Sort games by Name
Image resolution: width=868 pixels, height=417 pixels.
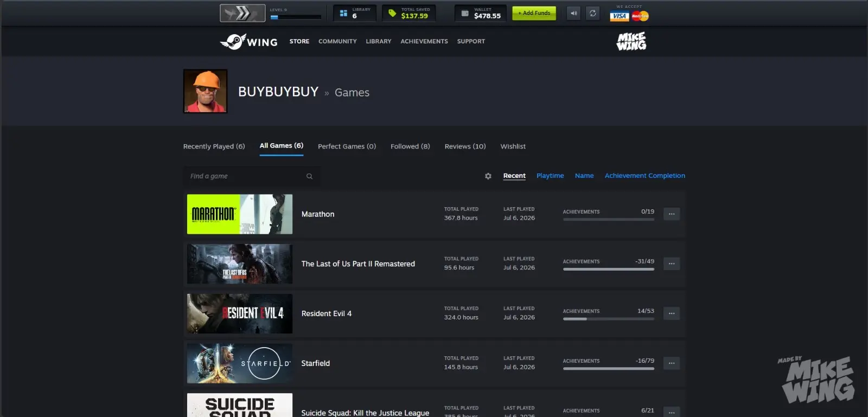click(584, 176)
